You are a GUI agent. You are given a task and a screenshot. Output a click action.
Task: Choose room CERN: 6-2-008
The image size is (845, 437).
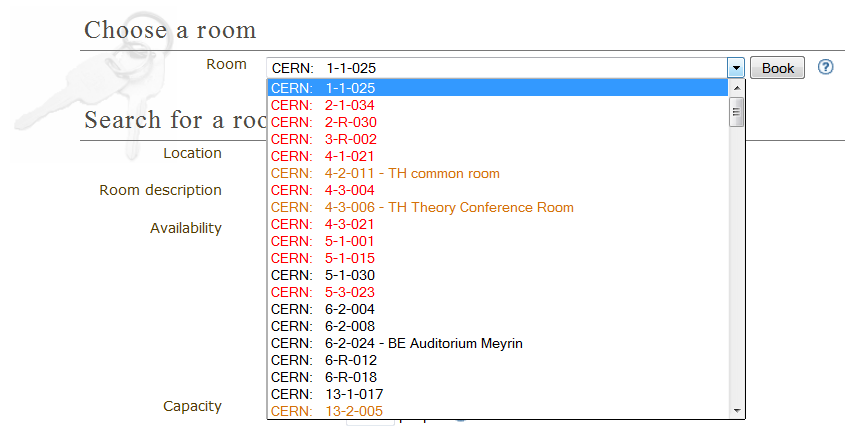tap(498, 326)
